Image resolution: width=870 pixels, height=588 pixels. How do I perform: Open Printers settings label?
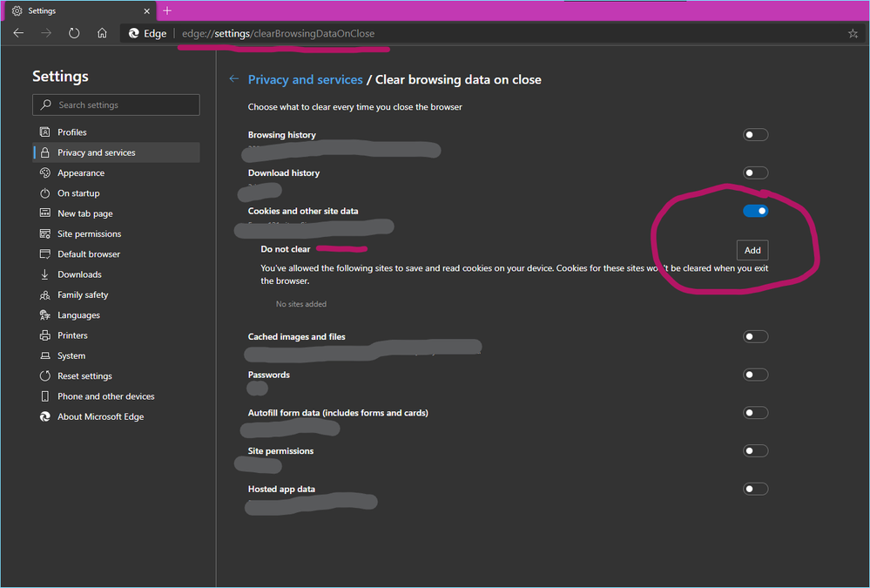tap(72, 335)
